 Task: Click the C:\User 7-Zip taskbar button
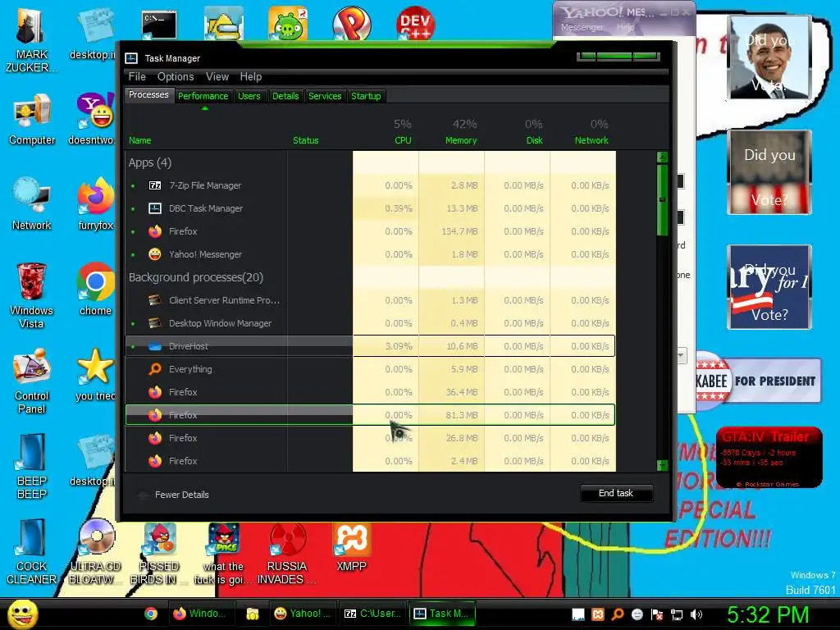click(373, 614)
